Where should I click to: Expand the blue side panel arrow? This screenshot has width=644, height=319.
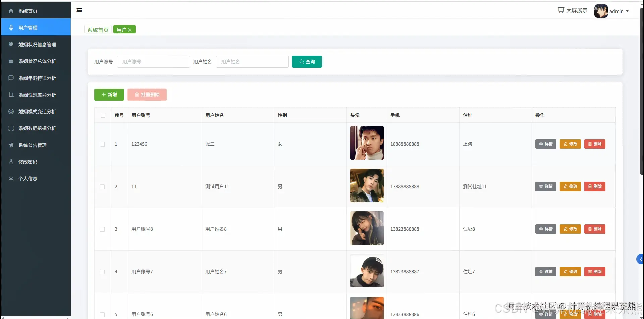[640, 259]
